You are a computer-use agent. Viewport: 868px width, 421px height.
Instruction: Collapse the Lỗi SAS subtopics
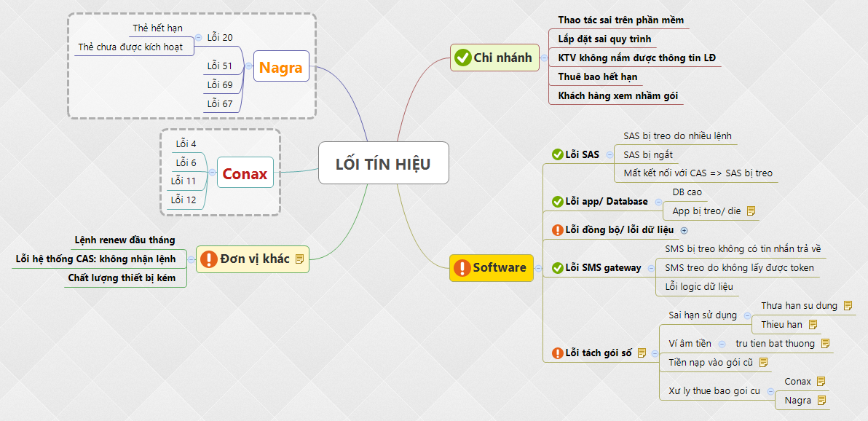click(609, 154)
